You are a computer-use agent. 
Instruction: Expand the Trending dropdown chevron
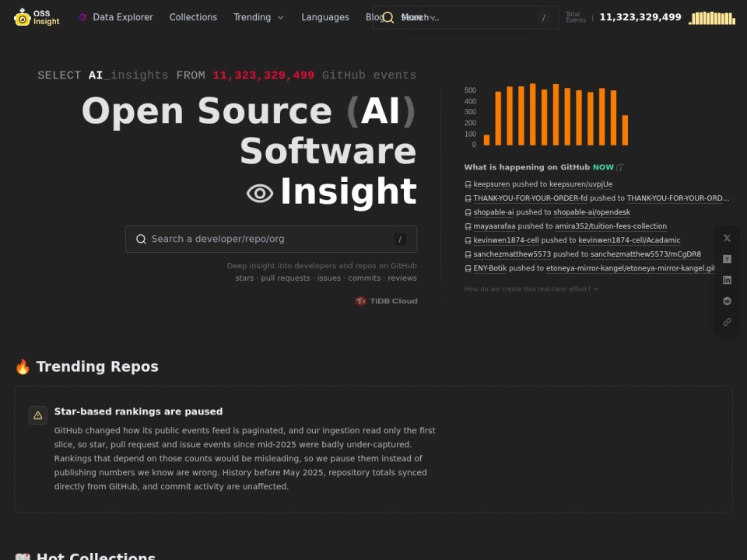281,18
